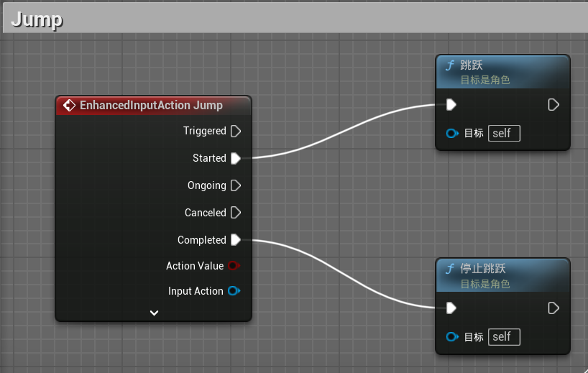Click the Ongoing execution output pin

(236, 185)
